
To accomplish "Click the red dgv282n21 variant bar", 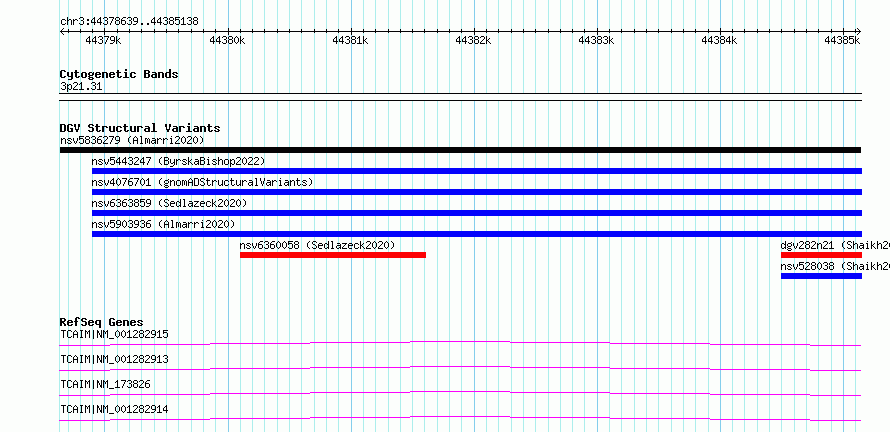I will click(821, 255).
